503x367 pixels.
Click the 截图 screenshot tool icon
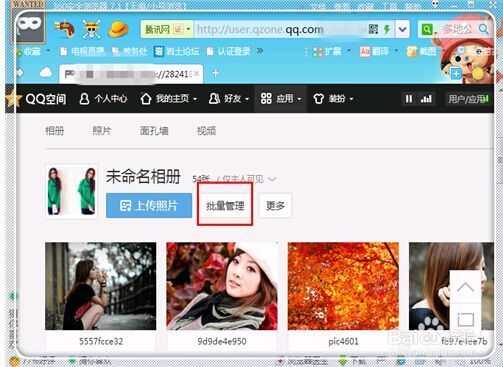[x=412, y=51]
